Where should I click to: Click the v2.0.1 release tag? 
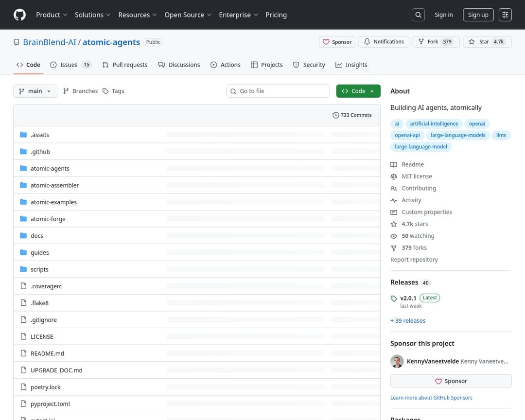(x=408, y=298)
